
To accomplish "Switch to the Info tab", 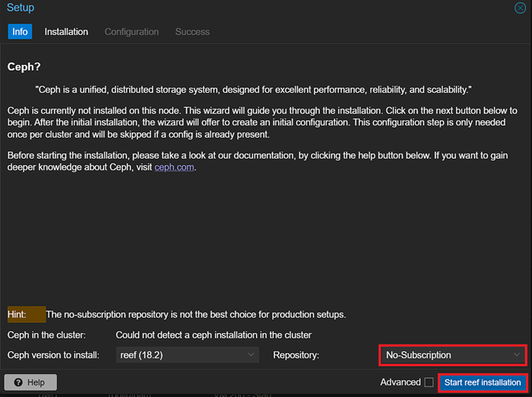I will pos(20,32).
